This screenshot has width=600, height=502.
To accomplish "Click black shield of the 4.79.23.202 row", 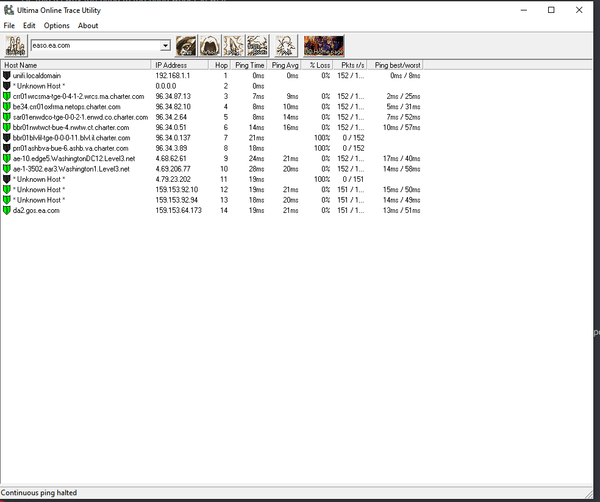I will pos(7,179).
